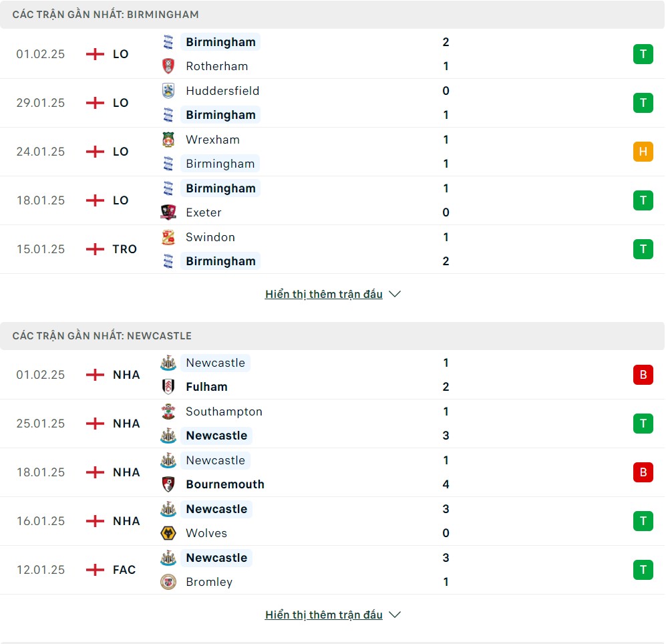
Task: Expand more Newcastle matches with chevron
Action: click(x=395, y=615)
